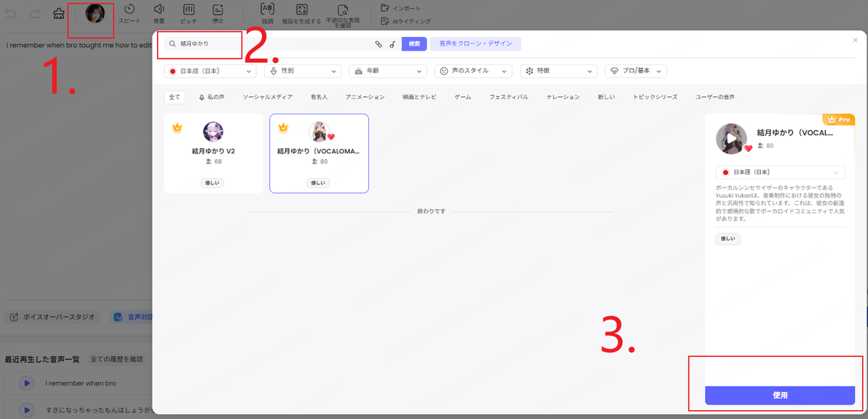Screen dimensions: 868x419
Task: Select the 私の声 category tab
Action: [x=211, y=97]
